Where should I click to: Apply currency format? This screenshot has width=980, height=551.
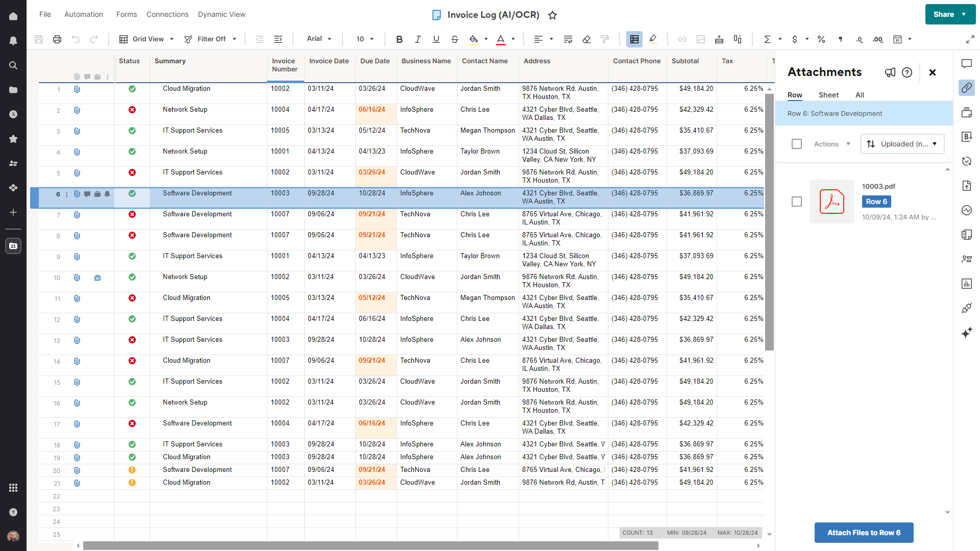point(795,39)
